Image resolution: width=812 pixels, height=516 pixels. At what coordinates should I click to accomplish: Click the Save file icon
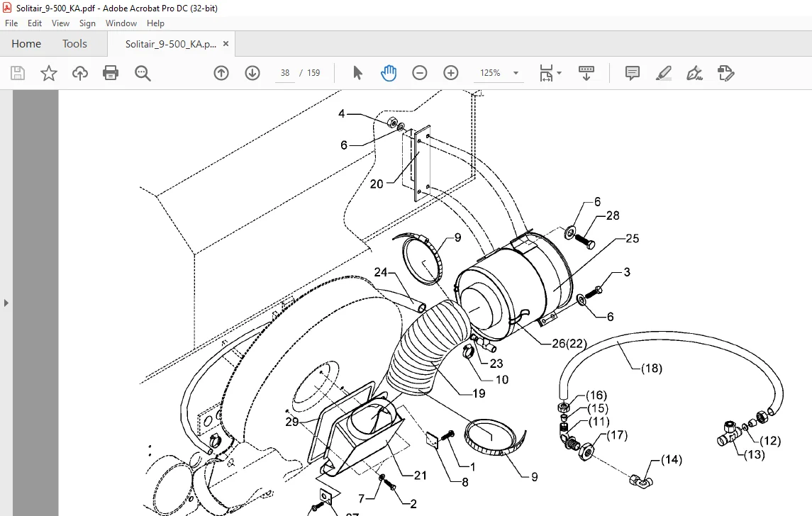click(18, 73)
